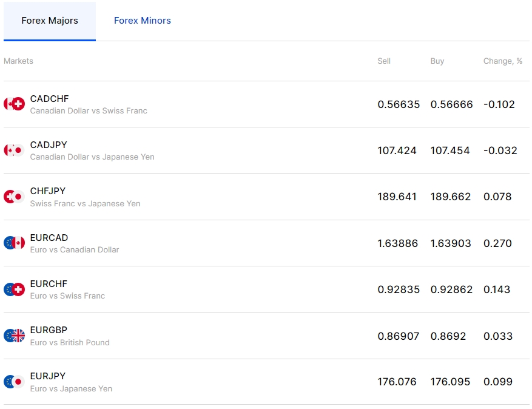Click the CADCHF currency pair flag icon

[x=14, y=104]
